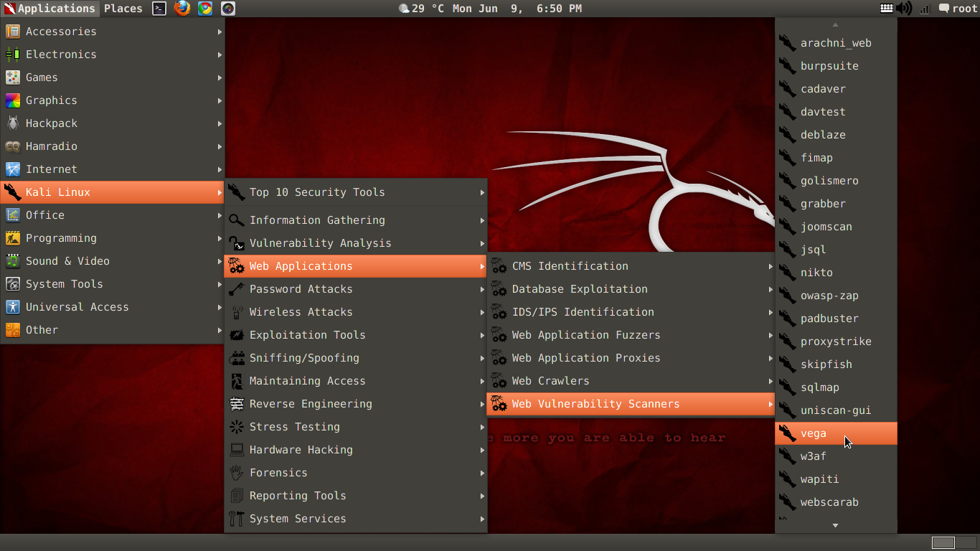Expand the Programming submenu arrow
This screenshot has height=551, width=980.
click(x=220, y=238)
